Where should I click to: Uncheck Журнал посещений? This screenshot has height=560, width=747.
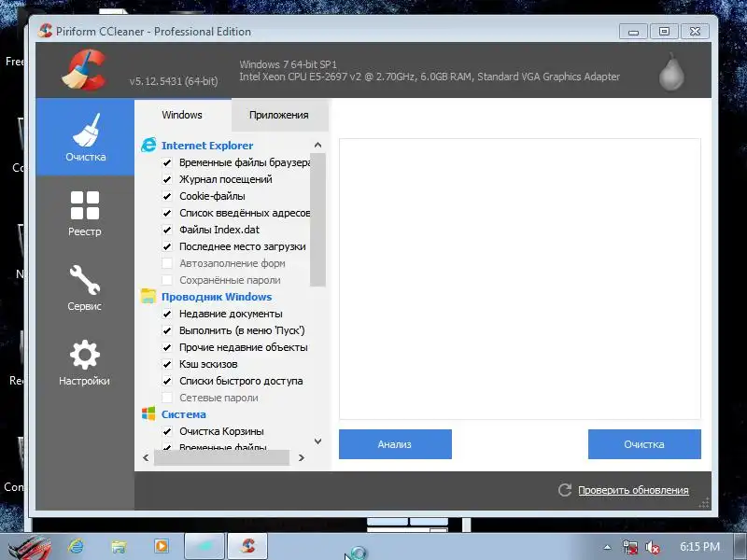click(167, 179)
